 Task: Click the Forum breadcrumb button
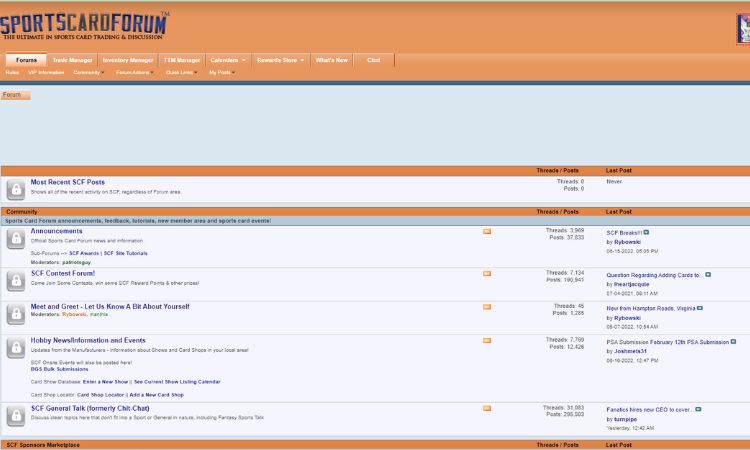pyautogui.click(x=15, y=95)
